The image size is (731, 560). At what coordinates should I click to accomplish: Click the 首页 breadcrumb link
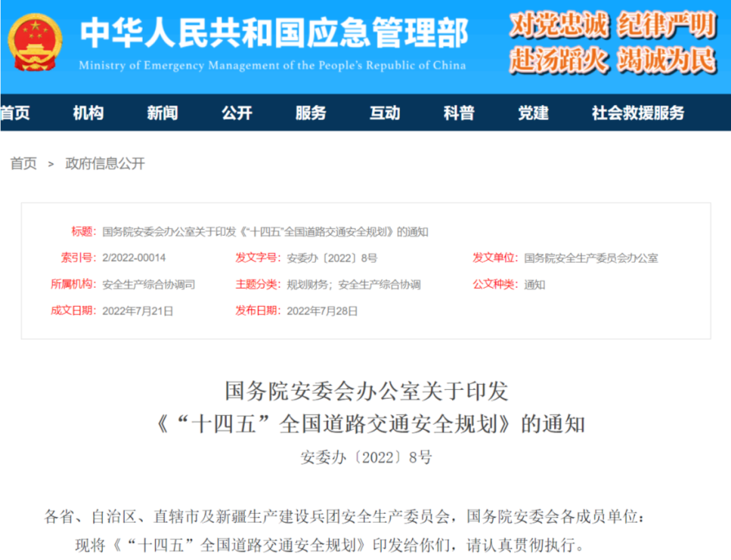point(23,164)
